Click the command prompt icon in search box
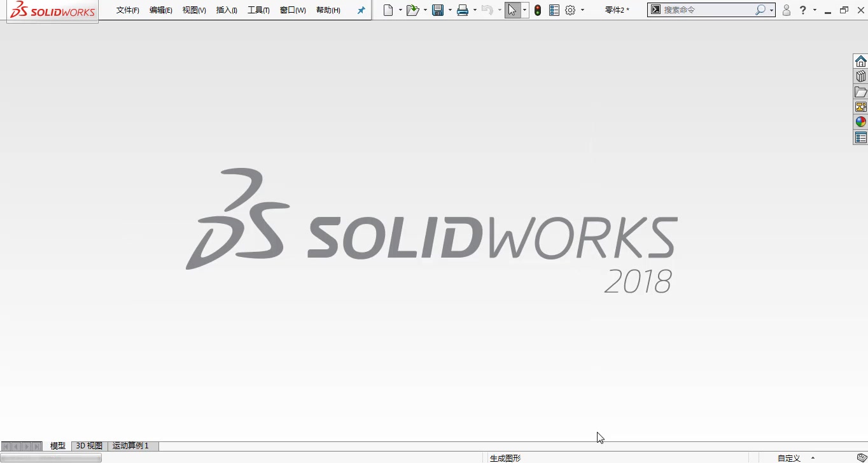This screenshot has height=463, width=868. (x=655, y=10)
